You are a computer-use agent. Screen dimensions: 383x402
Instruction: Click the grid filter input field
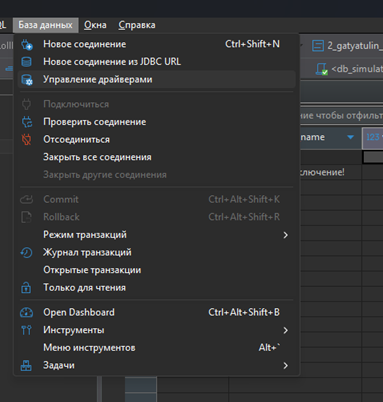coord(341,116)
